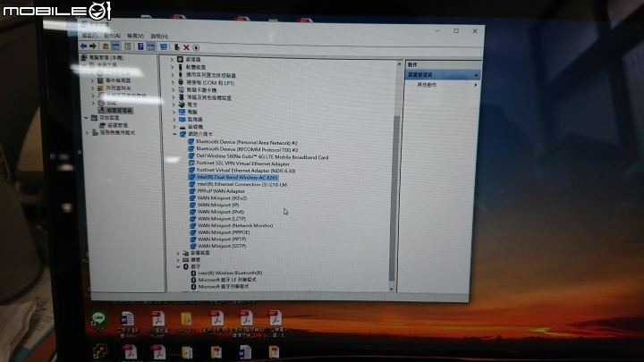This screenshot has width=644, height=362.
Task: Select WAN Miniport (Network Monitor)
Action: 235,225
